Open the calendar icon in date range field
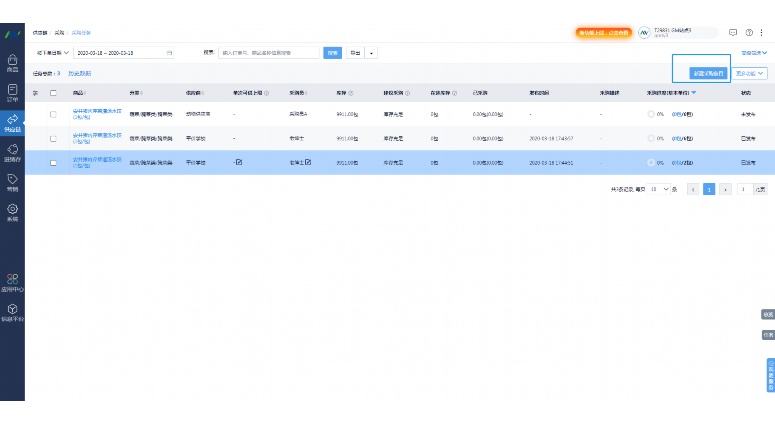Viewport: 775px width, 424px height. pyautogui.click(x=169, y=52)
